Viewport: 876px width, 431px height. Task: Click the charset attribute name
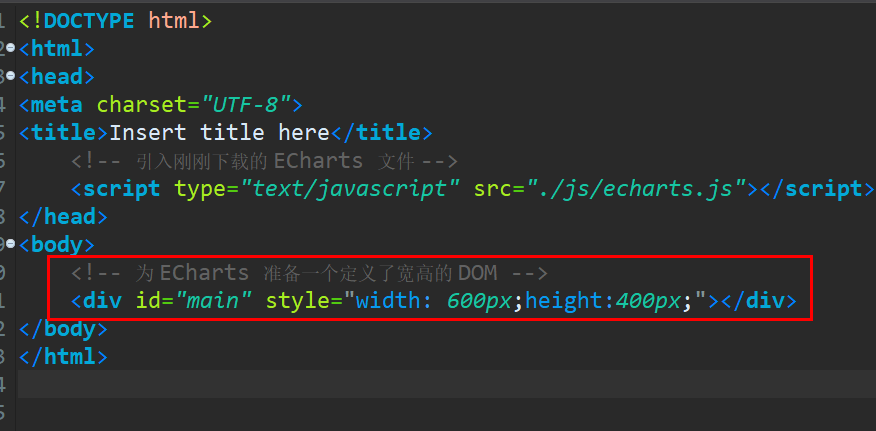(x=142, y=105)
